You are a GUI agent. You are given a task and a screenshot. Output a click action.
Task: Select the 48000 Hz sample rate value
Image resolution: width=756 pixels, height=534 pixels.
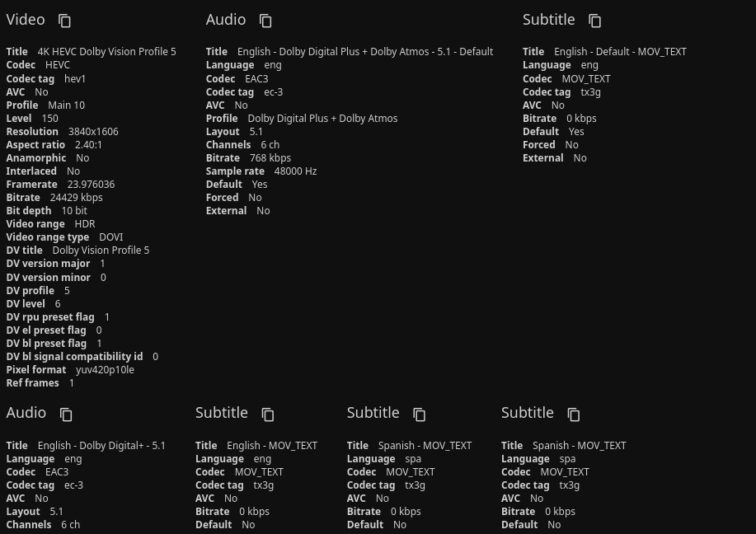(295, 171)
